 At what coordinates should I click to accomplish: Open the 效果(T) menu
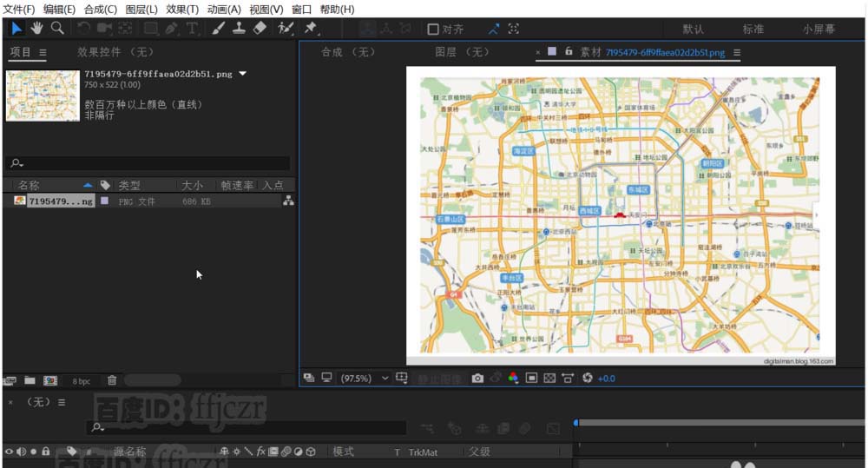181,9
